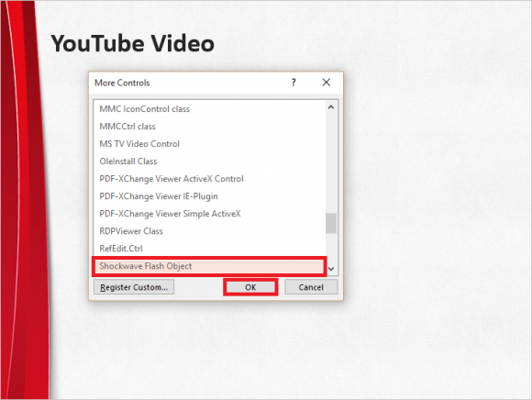Click the OK button
This screenshot has height=400, width=532.
[250, 287]
